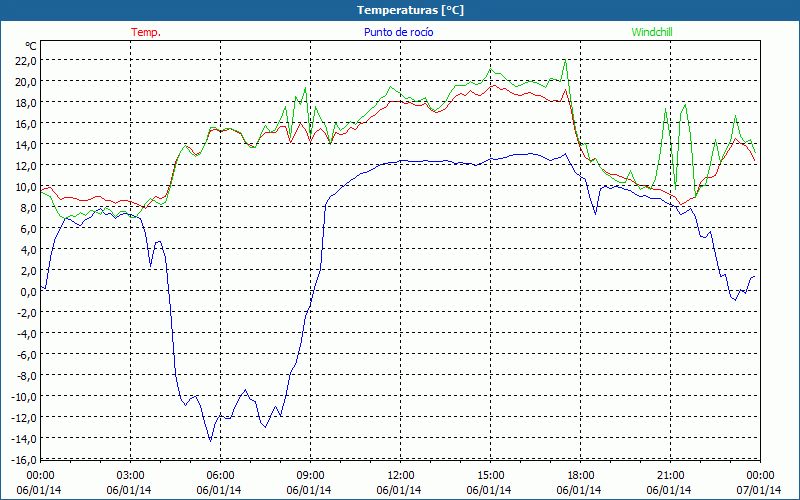Screen dimensions: 800x500
Task: Click the 16,0 y-axis value
Action: tap(27, 123)
